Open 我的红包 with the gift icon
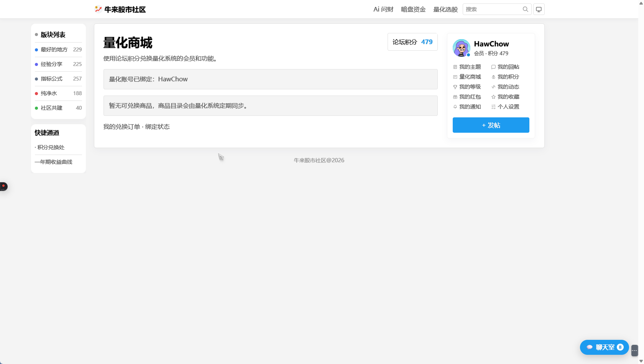 click(x=467, y=97)
